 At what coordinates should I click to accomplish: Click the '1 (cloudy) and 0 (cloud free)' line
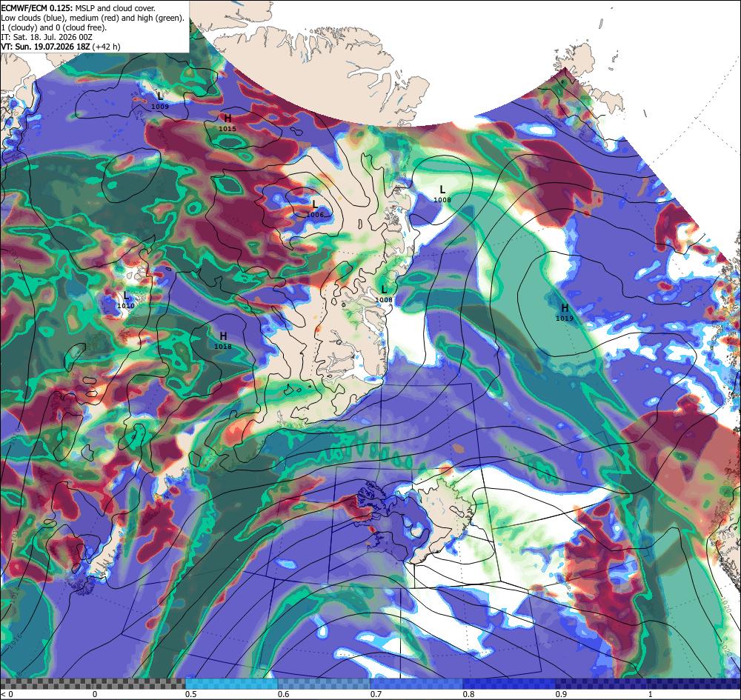pos(54,27)
